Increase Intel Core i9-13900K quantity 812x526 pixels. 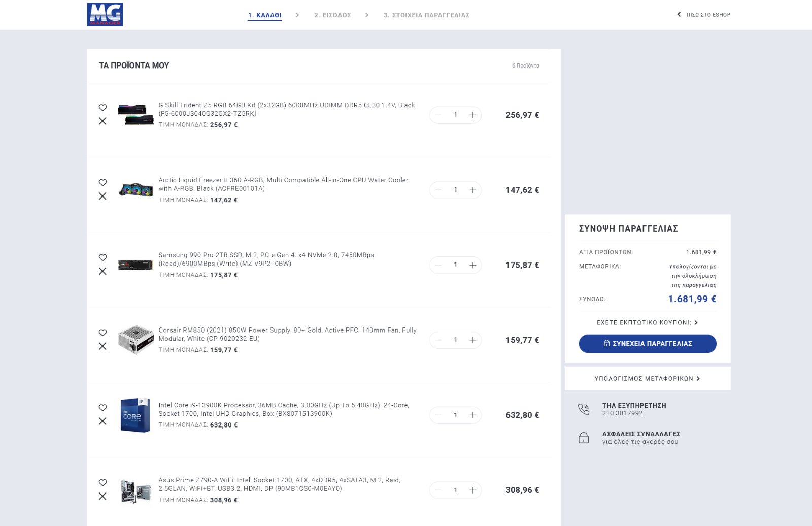pos(472,415)
